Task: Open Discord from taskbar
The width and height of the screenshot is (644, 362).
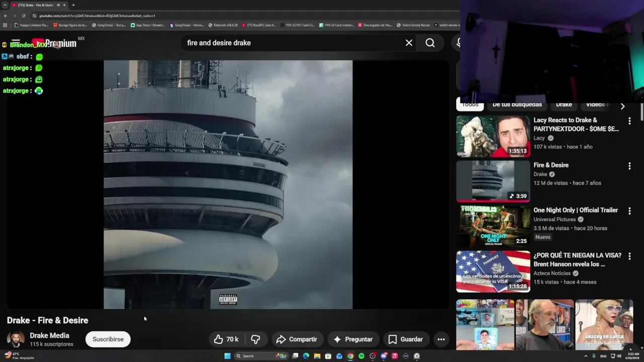Action: point(383,356)
